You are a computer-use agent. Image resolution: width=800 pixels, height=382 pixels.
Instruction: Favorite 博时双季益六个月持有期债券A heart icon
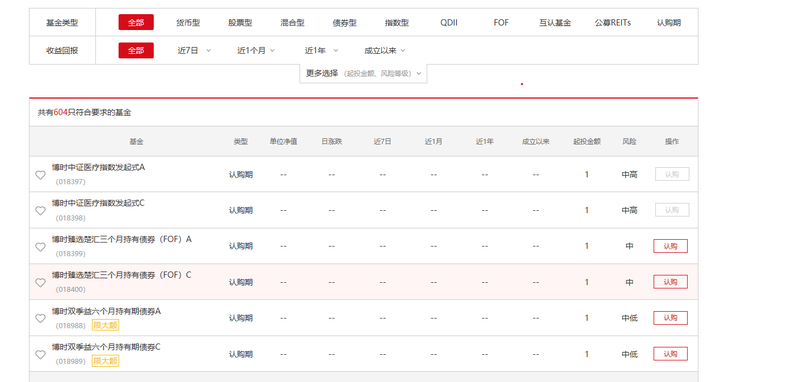point(40,318)
